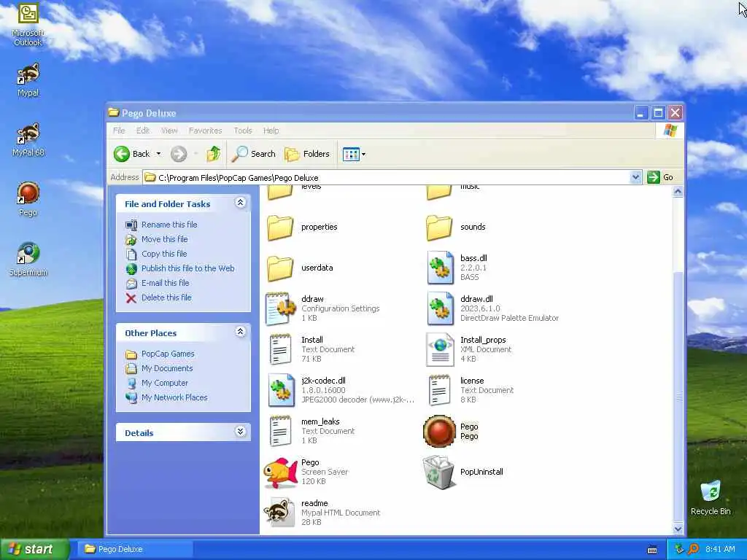The width and height of the screenshot is (747, 560).
Task: Click Copy this file
Action: [164, 254]
